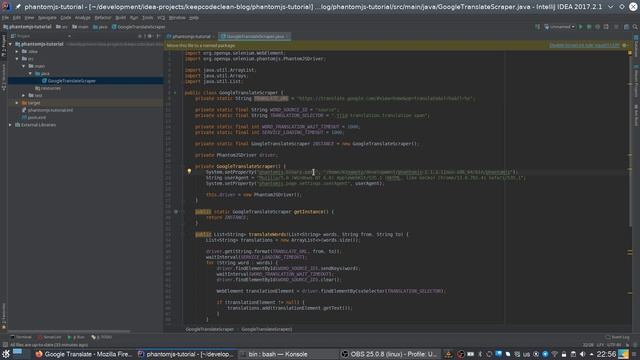Switch to Google Translate Firefox taskbar entry

(83, 354)
